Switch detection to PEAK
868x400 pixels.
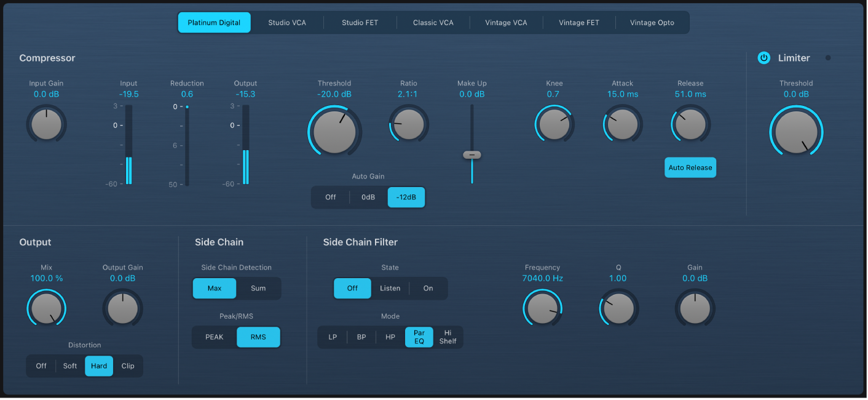point(214,337)
